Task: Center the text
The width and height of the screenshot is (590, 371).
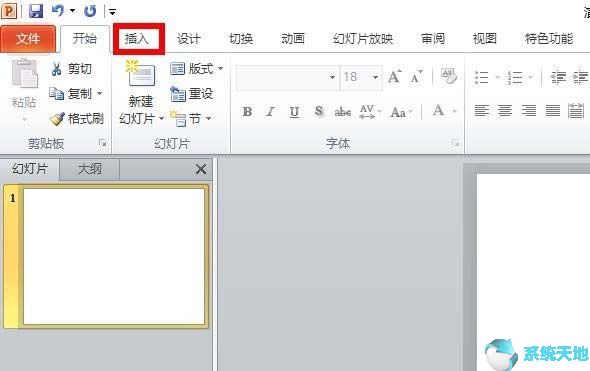Action: pos(505,111)
